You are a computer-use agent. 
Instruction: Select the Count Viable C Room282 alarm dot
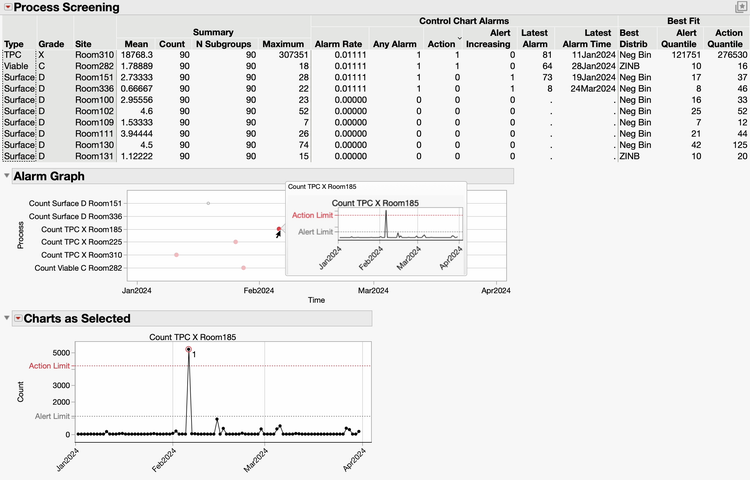pos(244,268)
